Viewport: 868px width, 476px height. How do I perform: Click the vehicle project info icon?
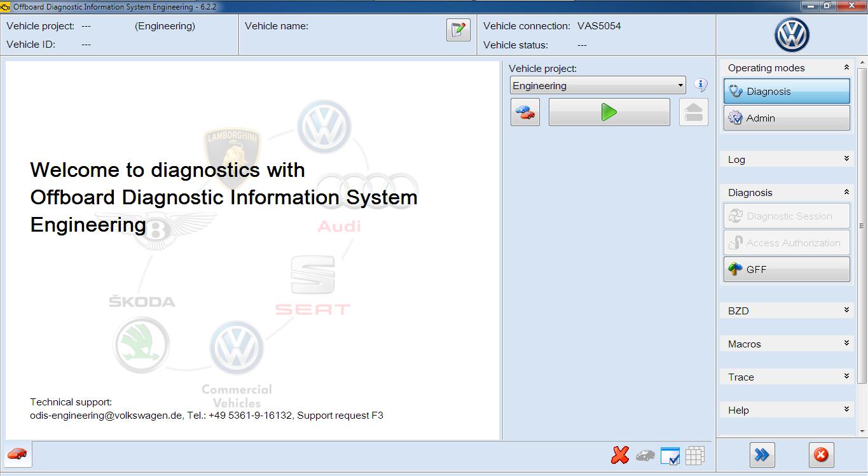click(701, 85)
